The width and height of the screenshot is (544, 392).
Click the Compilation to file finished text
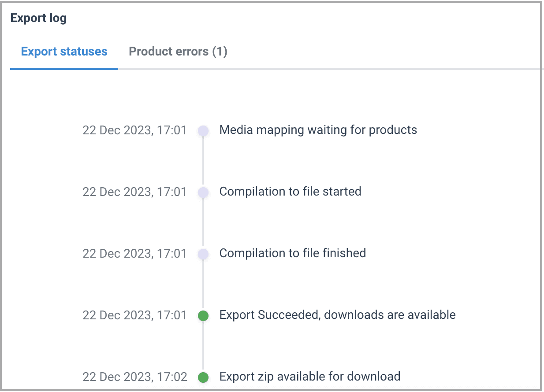[x=292, y=253]
